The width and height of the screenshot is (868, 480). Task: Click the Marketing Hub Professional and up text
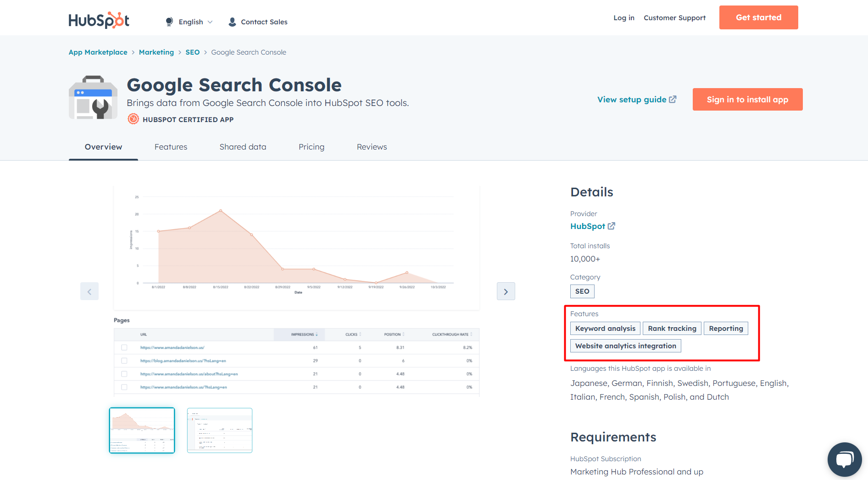(637, 472)
